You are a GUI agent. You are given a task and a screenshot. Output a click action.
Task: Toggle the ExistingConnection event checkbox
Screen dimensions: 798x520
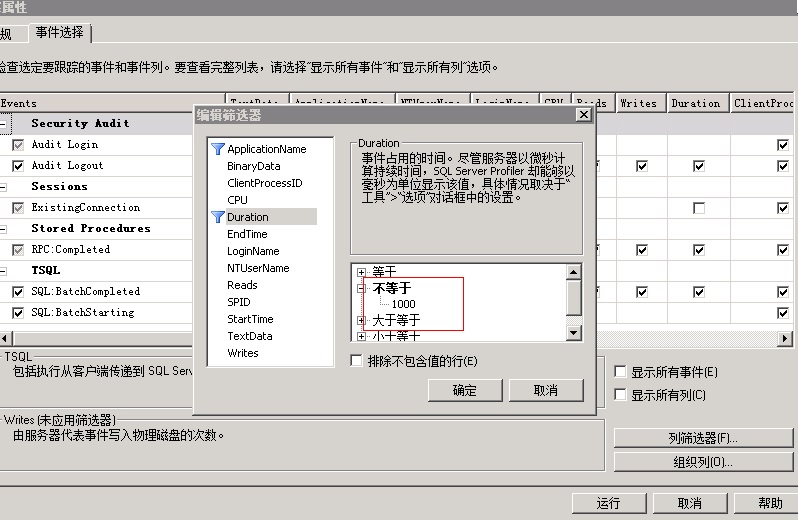18,208
